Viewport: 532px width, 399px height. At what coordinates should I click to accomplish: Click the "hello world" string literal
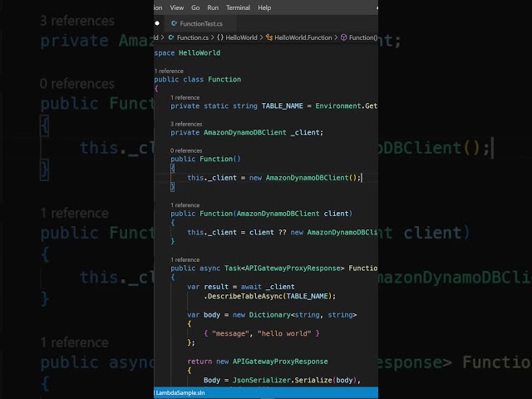[x=284, y=334]
